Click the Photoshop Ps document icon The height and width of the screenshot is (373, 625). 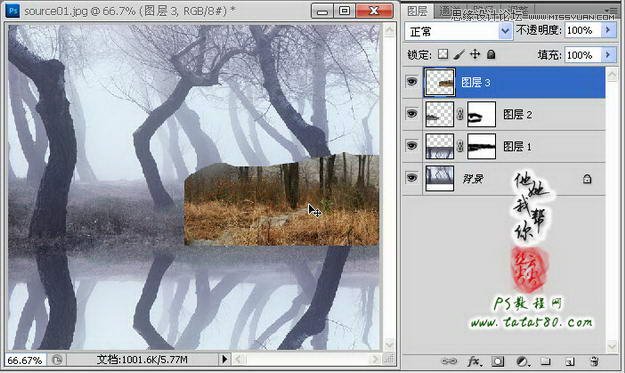point(13,10)
